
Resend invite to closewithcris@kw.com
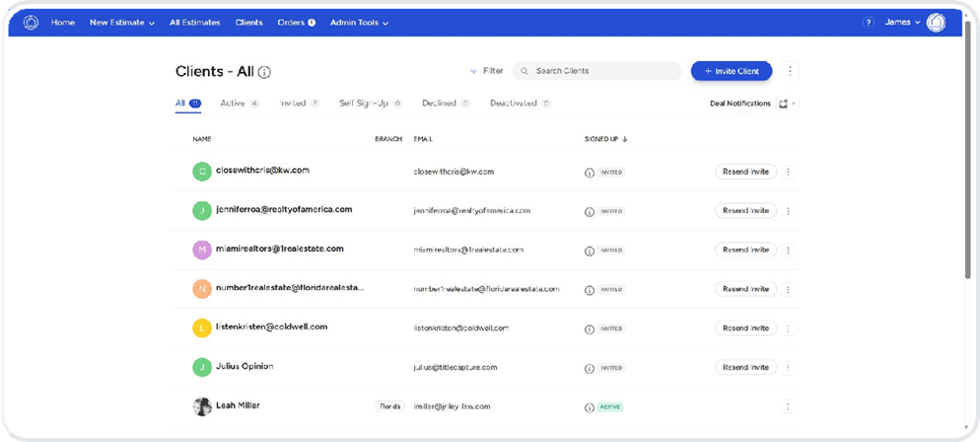pyautogui.click(x=745, y=172)
